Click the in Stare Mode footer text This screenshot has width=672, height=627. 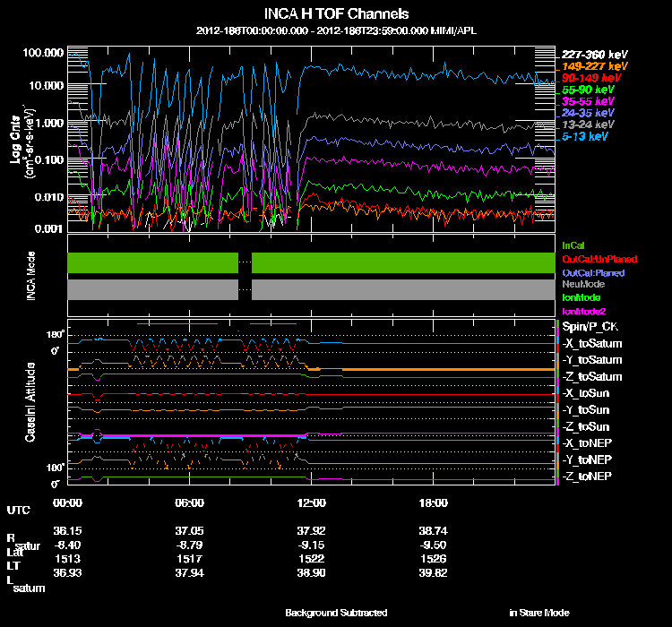[538, 613]
